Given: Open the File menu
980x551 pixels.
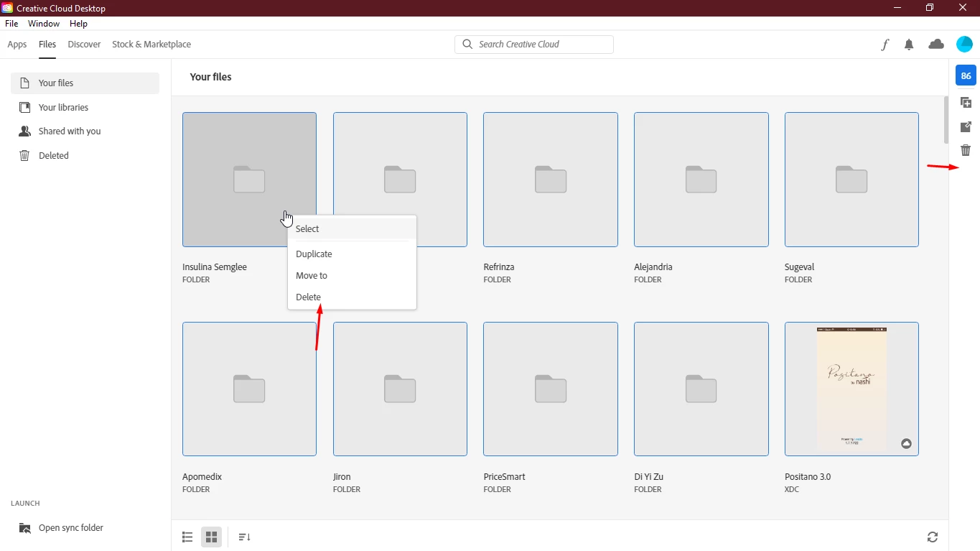Looking at the screenshot, I should coord(11,24).
